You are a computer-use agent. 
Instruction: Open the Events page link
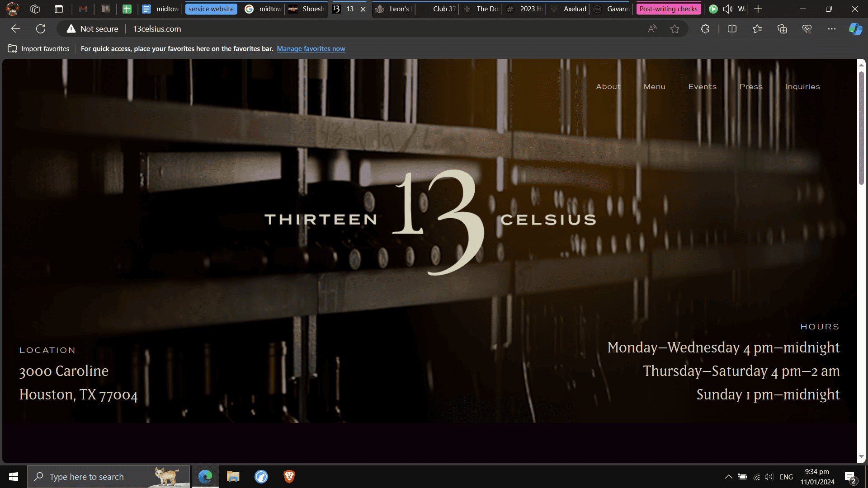point(702,87)
